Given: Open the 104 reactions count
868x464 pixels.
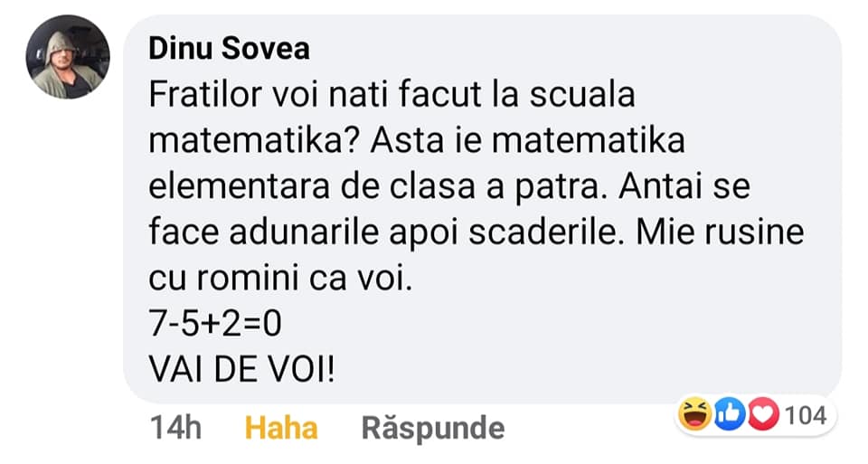Looking at the screenshot, I should tap(807, 416).
